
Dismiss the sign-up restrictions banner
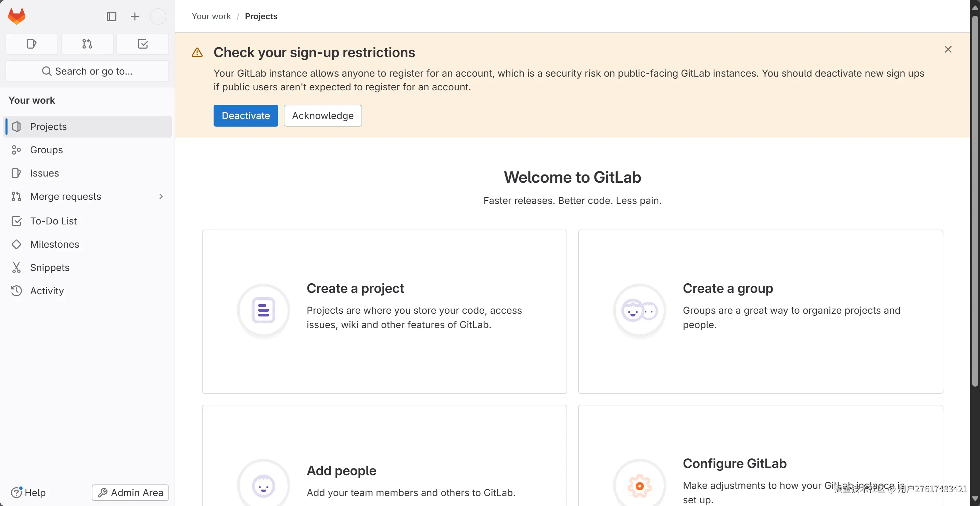click(x=948, y=49)
